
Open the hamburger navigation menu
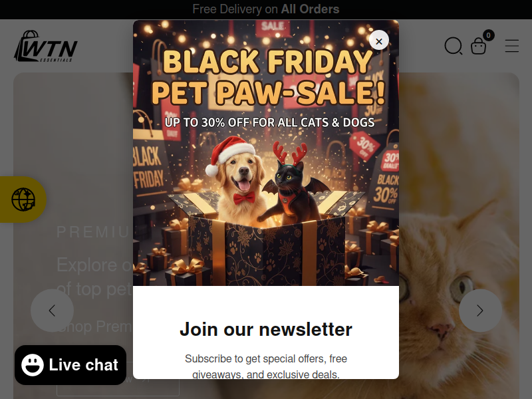click(511, 46)
